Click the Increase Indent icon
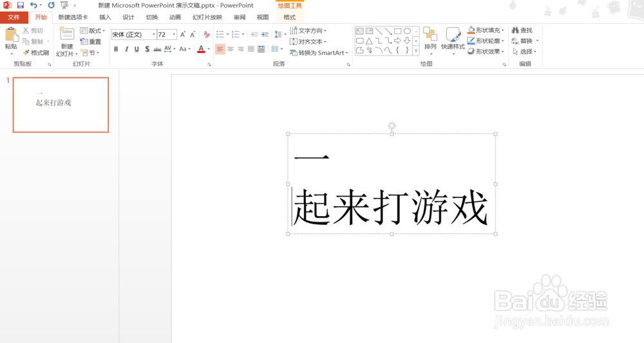644x343 pixels. pos(265,35)
